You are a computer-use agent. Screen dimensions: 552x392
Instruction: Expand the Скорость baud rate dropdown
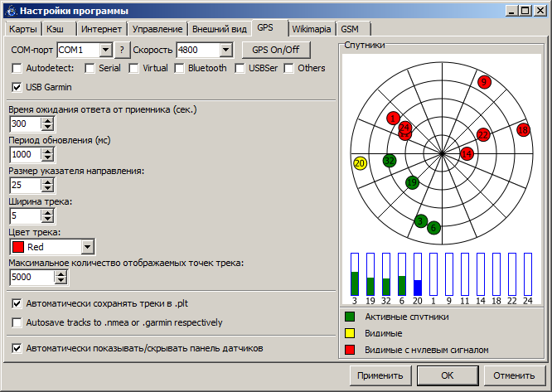click(x=225, y=50)
